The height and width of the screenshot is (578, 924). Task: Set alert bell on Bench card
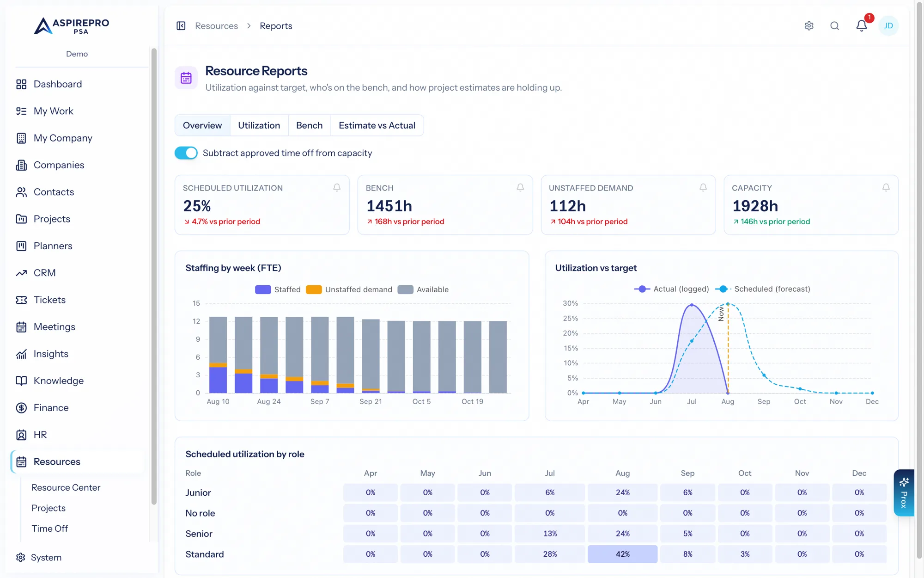click(x=520, y=188)
